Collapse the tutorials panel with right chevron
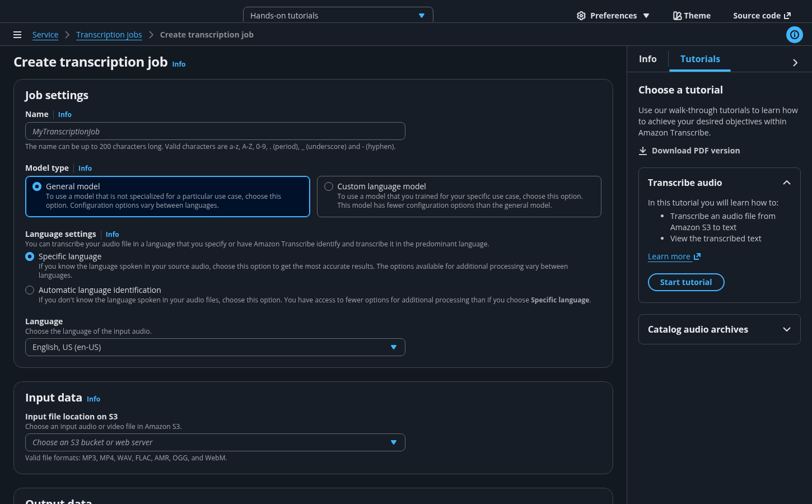The height and width of the screenshot is (504, 812). 795,63
